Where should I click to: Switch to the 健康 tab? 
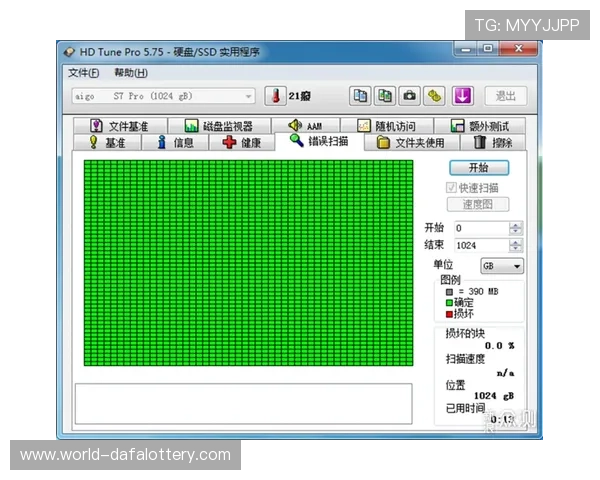[x=242, y=142]
